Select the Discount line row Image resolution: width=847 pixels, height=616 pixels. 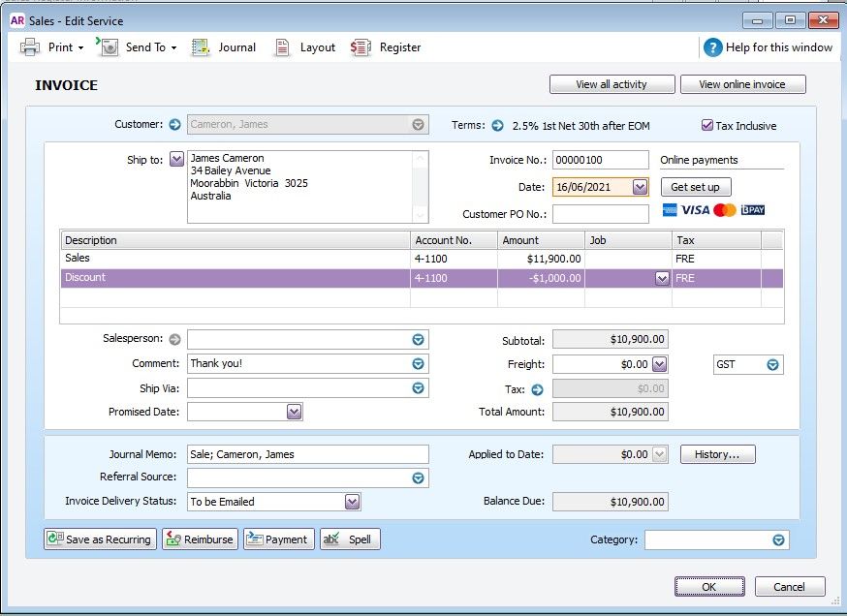(233, 278)
